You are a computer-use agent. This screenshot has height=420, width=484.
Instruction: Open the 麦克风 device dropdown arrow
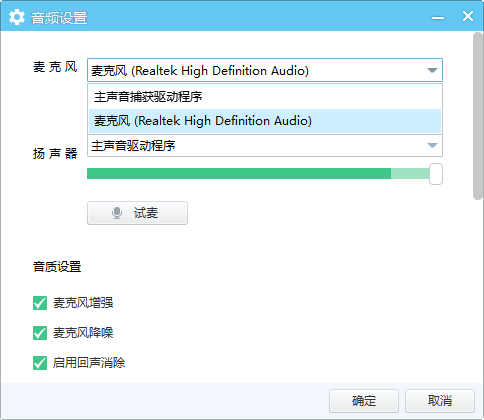[x=432, y=70]
